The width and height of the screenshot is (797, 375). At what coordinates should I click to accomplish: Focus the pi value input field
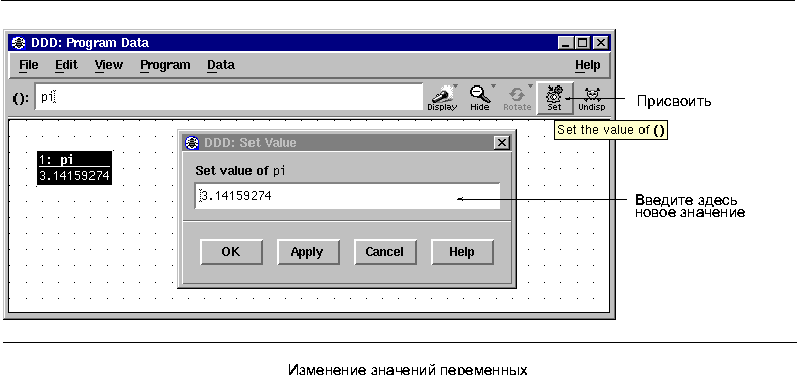(347, 196)
